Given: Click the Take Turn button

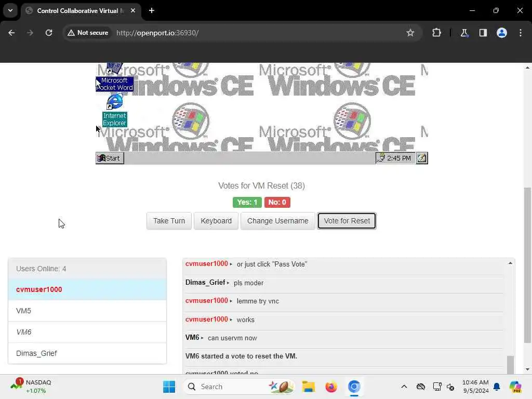Looking at the screenshot, I should [169, 221].
